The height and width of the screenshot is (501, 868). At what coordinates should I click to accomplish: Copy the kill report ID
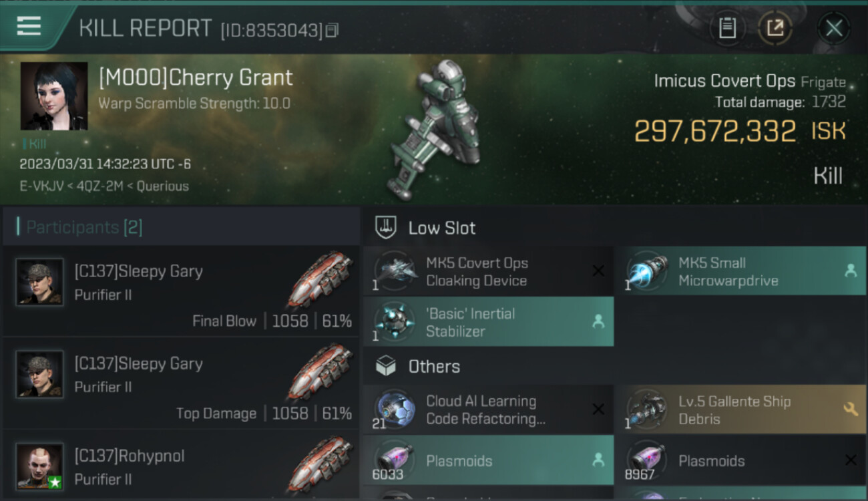click(x=332, y=30)
